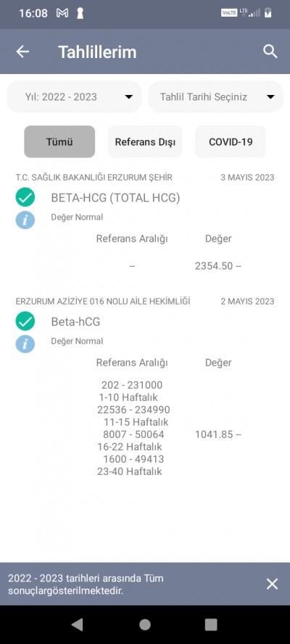Switch to the Referans Dışı tab
The height and width of the screenshot is (644, 290).
click(x=145, y=141)
